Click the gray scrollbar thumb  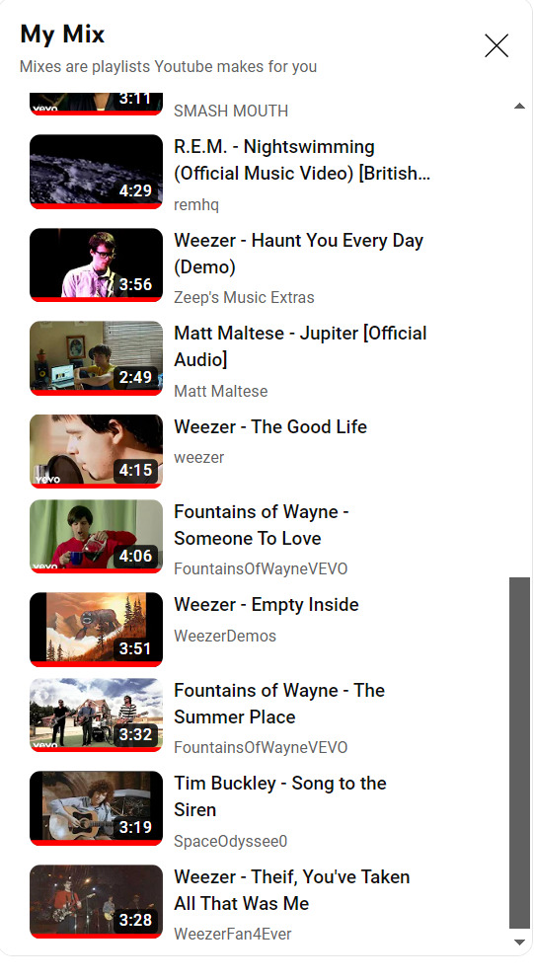point(519,752)
